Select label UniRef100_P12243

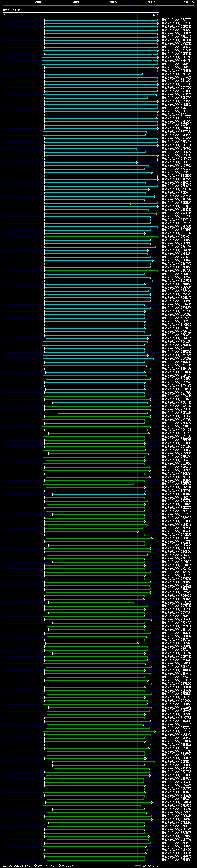click(177, 382)
